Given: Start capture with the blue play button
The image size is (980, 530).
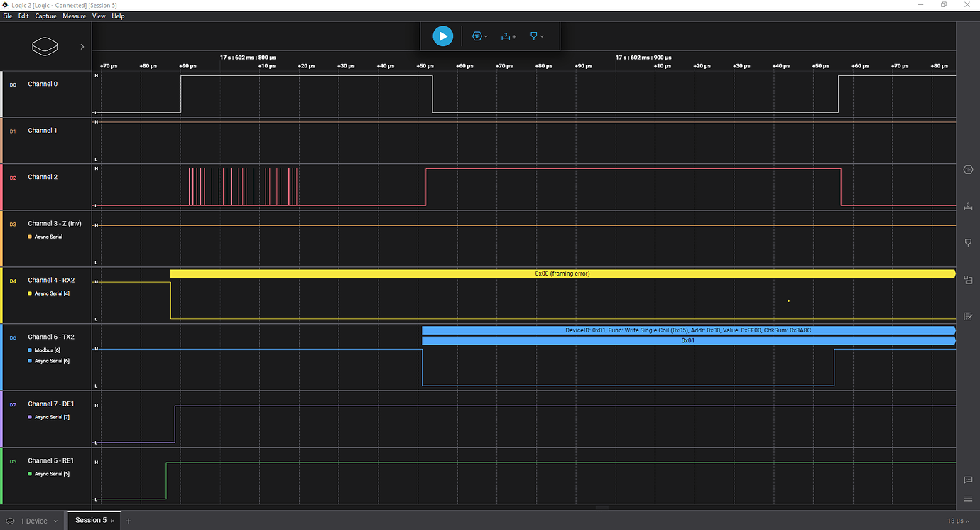Looking at the screenshot, I should point(442,36).
